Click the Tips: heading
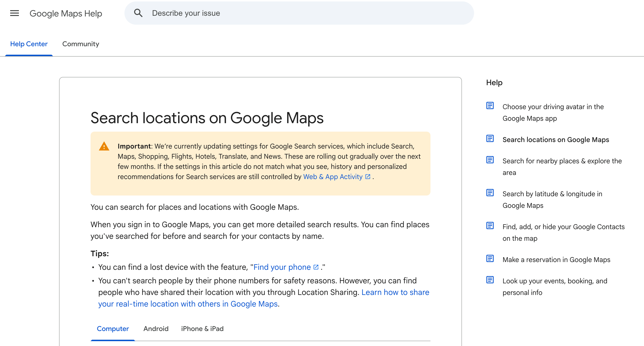The width and height of the screenshot is (644, 346). pyautogui.click(x=100, y=254)
